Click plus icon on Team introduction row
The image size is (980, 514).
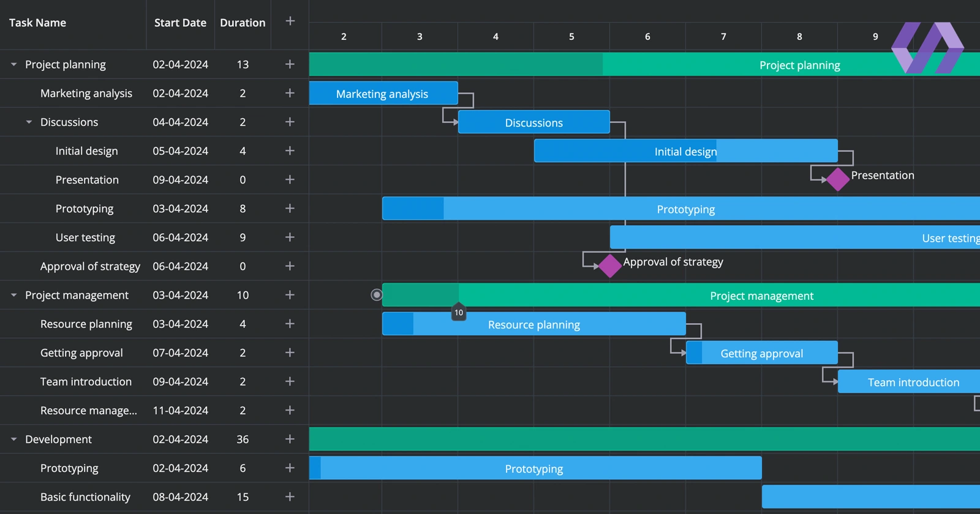[290, 381]
